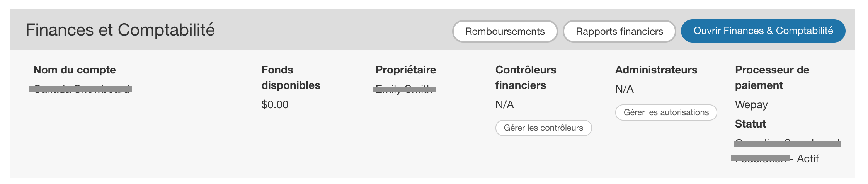Open Rapports financiers
868x184 pixels.
click(x=619, y=31)
